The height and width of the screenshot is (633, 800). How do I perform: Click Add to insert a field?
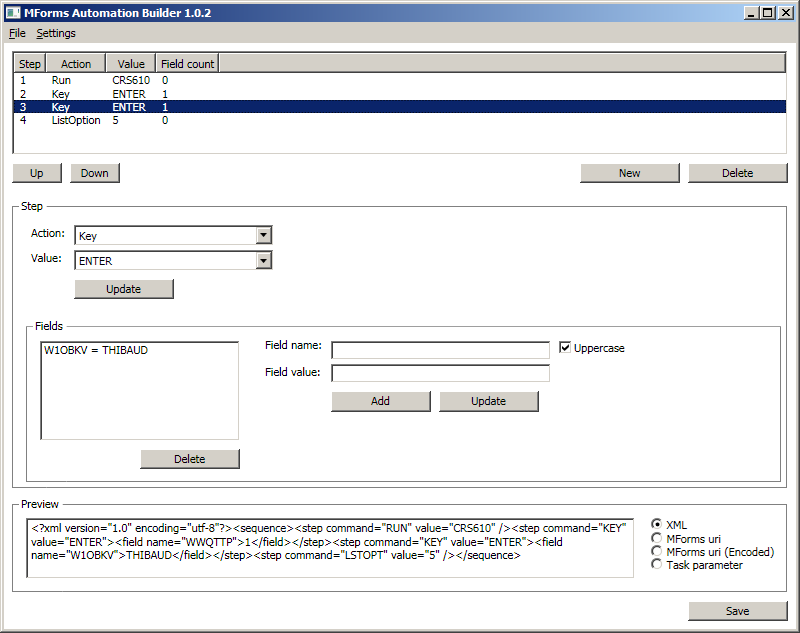(x=380, y=401)
